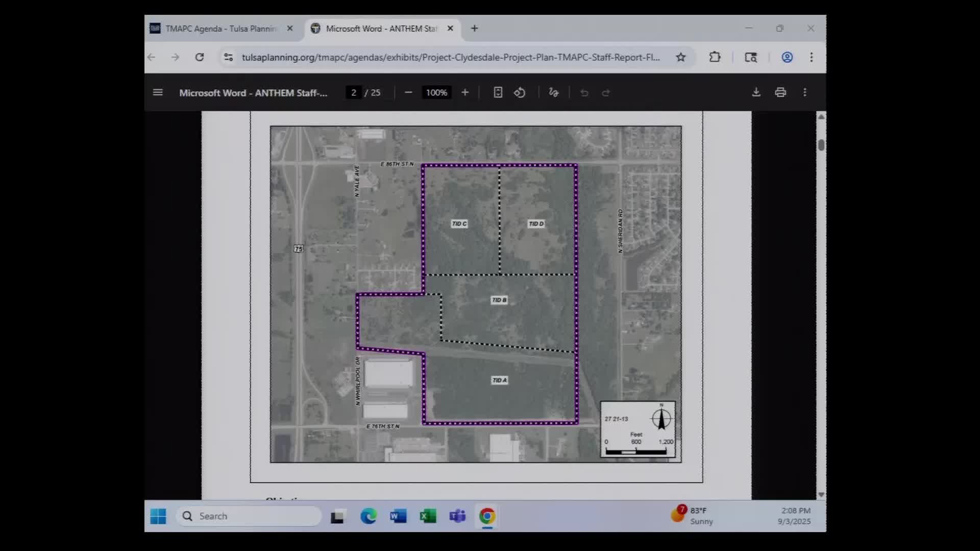Click the TID A label on map

pyautogui.click(x=499, y=380)
